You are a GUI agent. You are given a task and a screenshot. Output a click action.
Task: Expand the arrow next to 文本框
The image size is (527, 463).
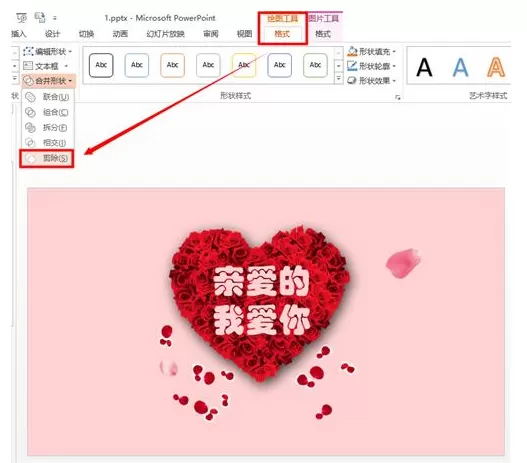pos(66,66)
